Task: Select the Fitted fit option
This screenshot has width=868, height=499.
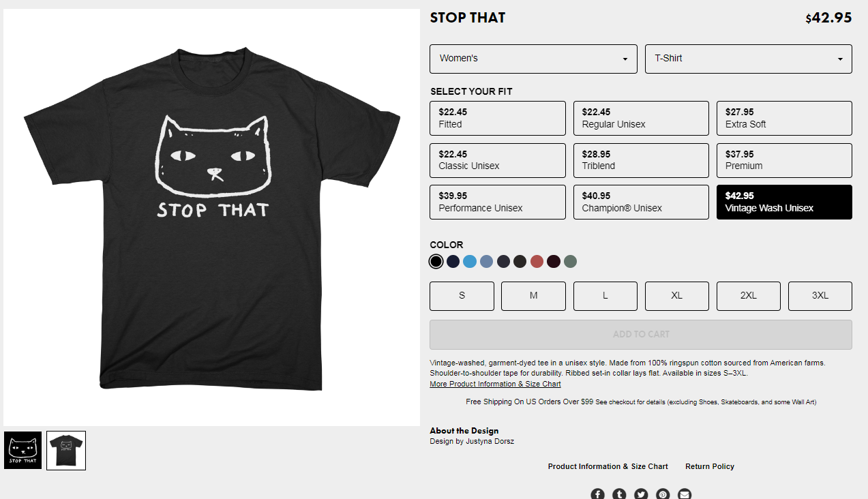Action: [498, 118]
